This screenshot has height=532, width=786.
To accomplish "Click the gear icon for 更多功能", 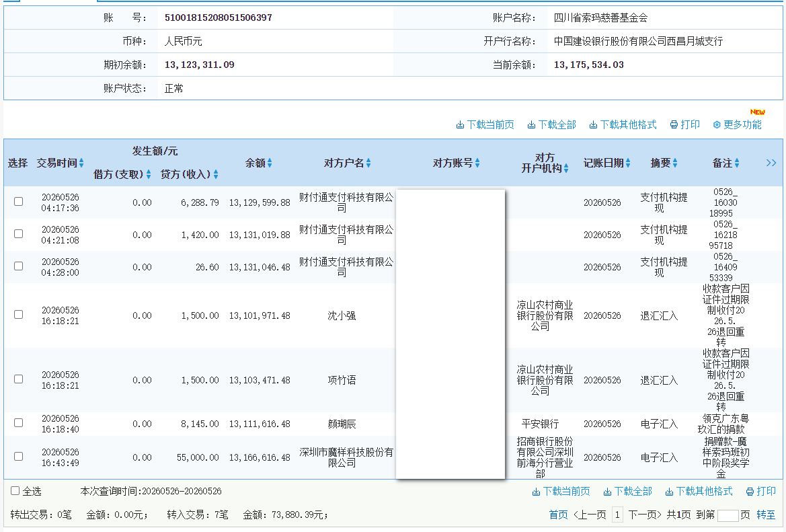I will (717, 125).
